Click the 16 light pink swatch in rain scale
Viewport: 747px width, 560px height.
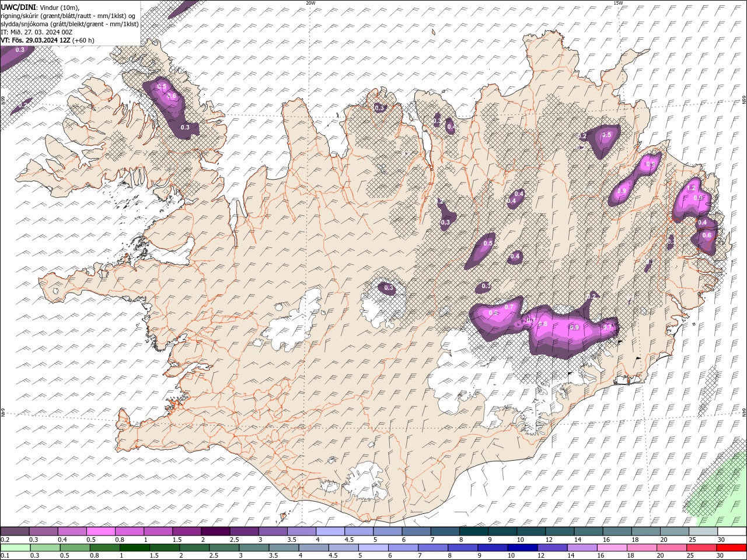point(612,548)
